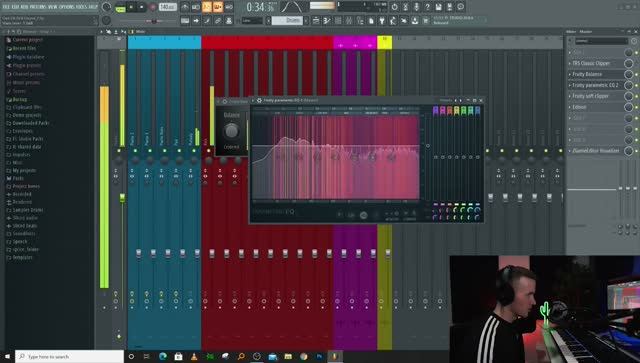
Task: Toggle the Mixer view icon
Action: pyautogui.click(x=349, y=20)
